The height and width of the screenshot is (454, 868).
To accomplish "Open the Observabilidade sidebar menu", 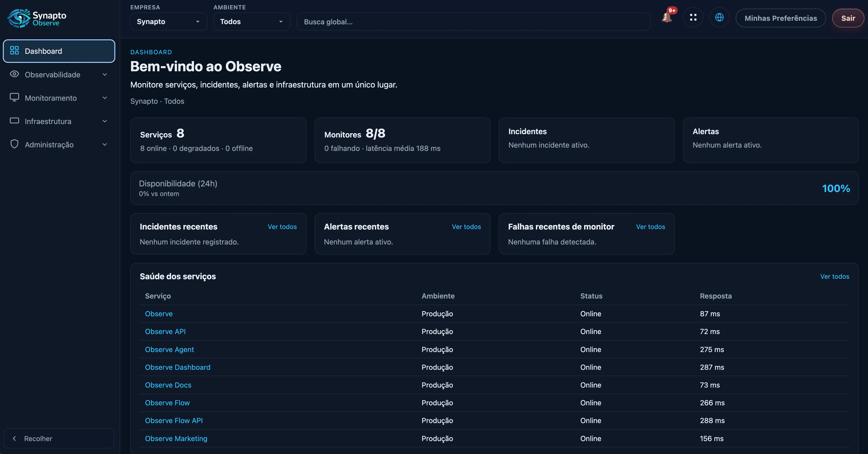I will tap(59, 75).
